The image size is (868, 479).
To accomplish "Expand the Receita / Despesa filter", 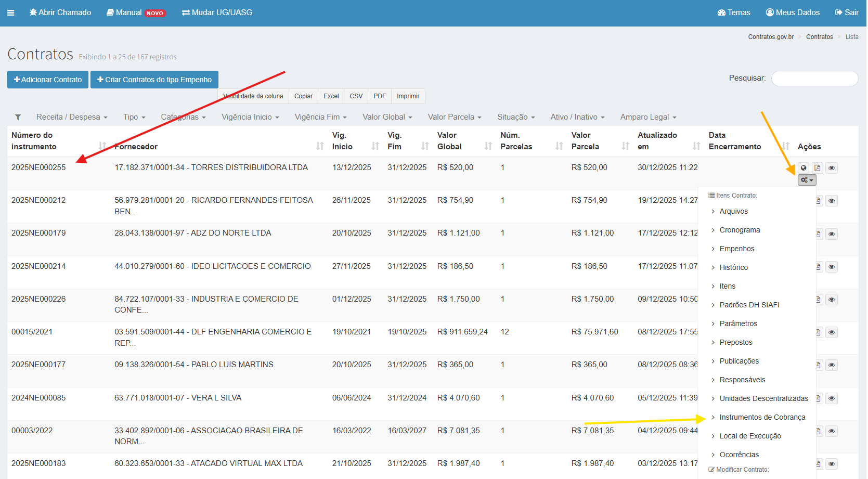I will click(x=72, y=118).
